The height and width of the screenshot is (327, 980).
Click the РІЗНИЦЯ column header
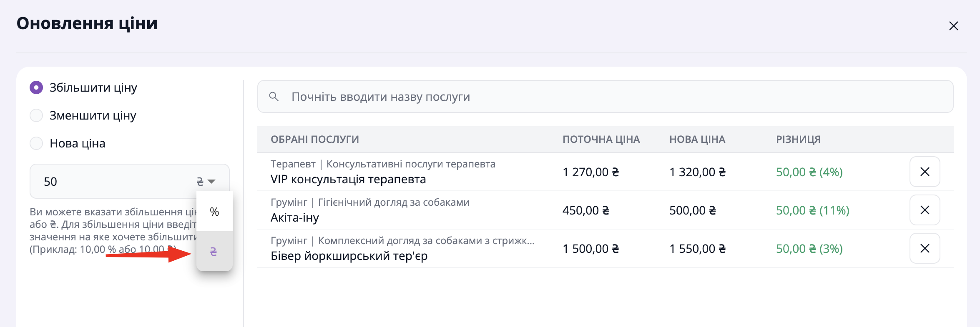pos(798,140)
